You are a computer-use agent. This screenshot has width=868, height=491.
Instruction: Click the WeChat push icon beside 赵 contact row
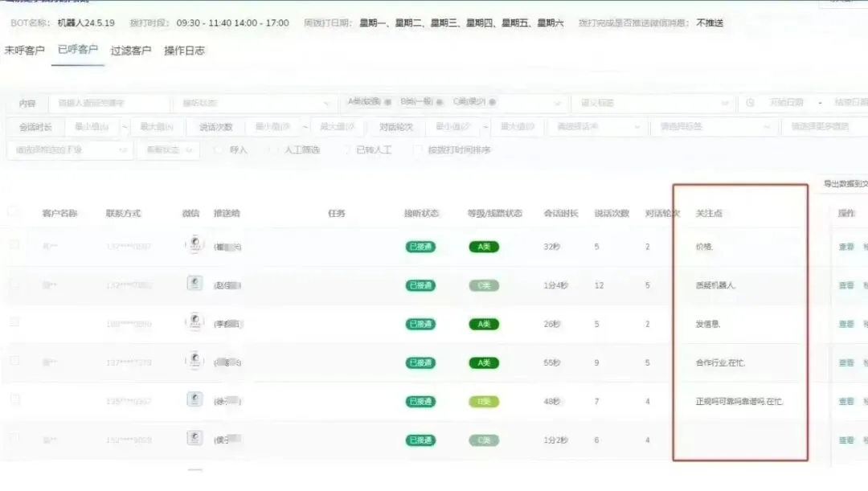click(194, 284)
